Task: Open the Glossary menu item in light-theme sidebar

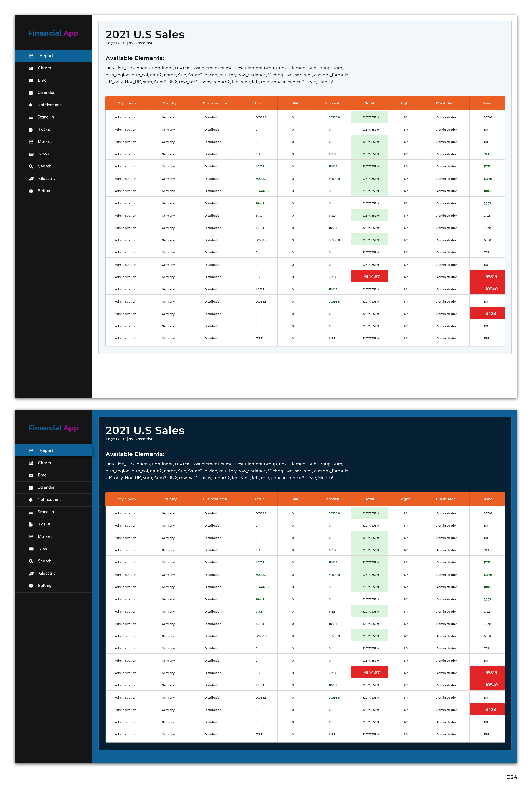Action: pos(47,178)
